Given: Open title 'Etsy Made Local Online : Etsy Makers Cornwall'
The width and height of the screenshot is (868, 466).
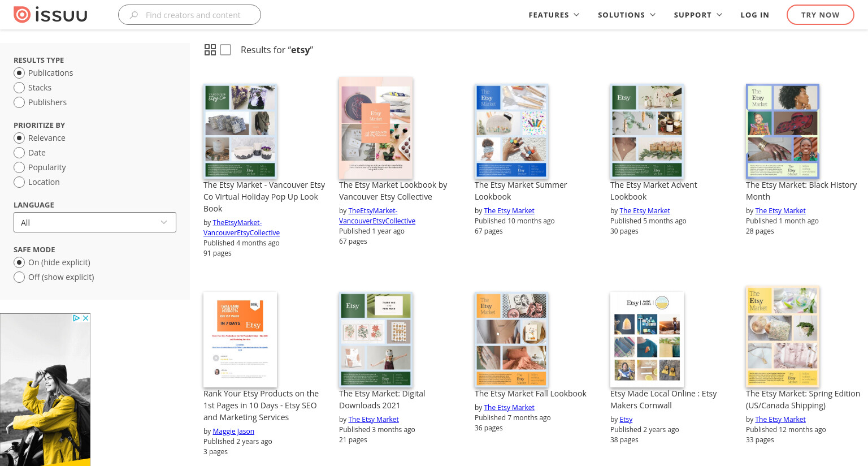Looking at the screenshot, I should [x=663, y=399].
